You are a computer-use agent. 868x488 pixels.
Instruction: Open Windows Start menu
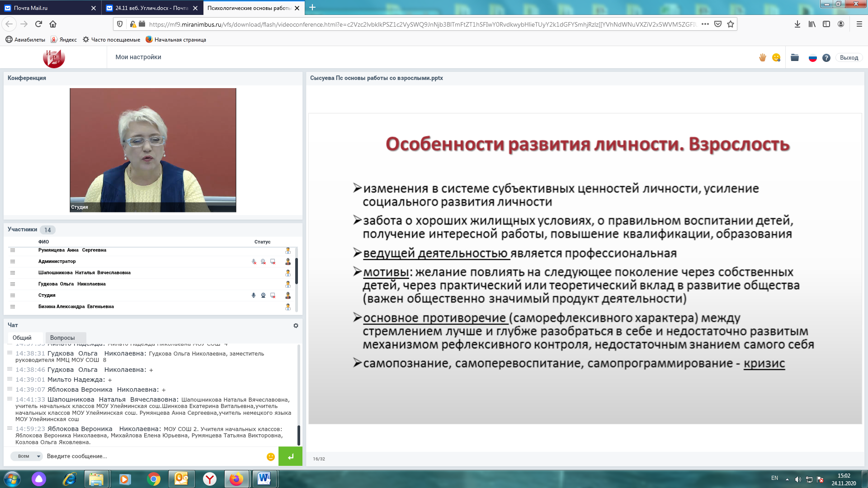point(12,479)
